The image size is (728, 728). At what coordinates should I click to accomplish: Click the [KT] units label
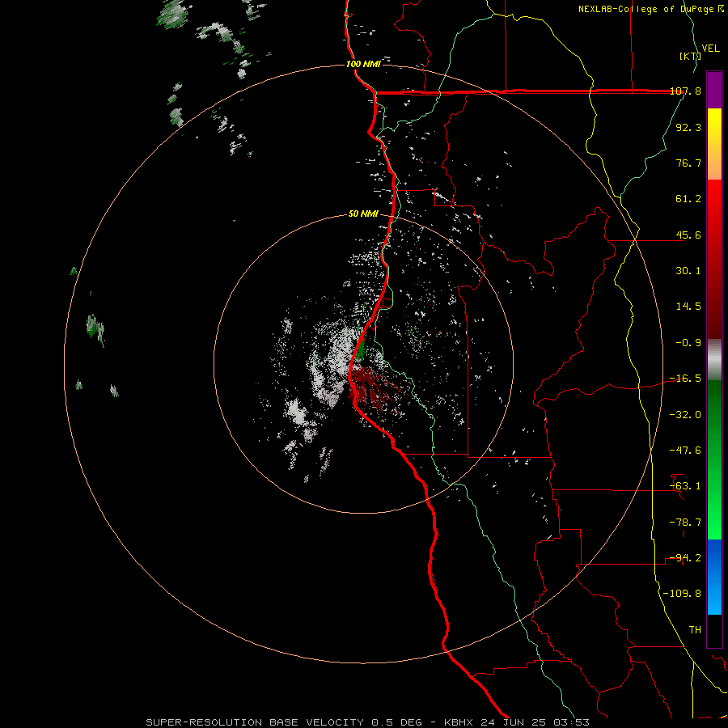[690, 56]
